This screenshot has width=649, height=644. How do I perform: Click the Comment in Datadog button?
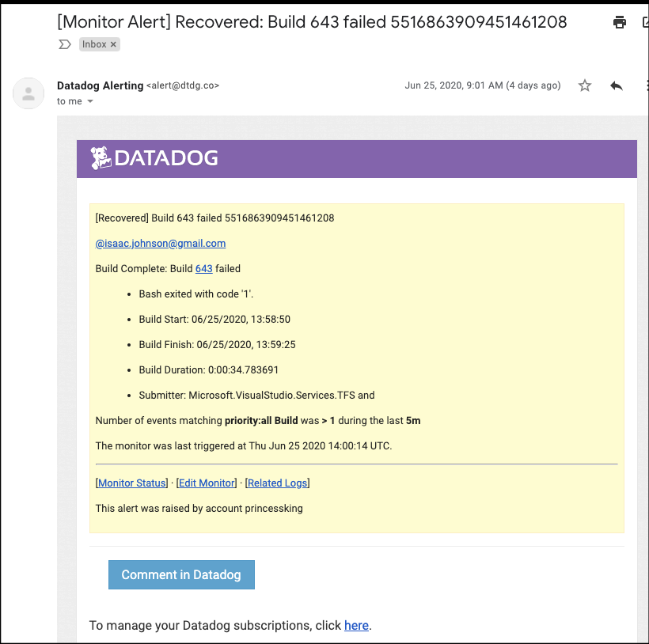tap(181, 575)
